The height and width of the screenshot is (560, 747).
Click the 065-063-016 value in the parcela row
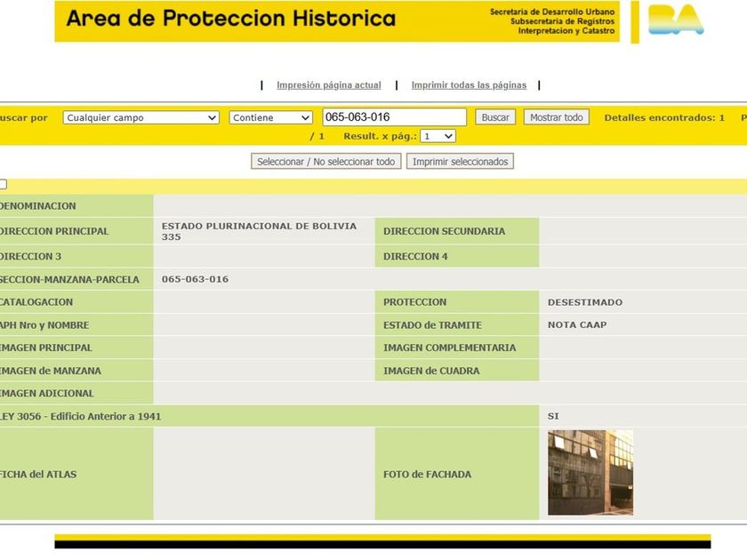click(x=195, y=279)
